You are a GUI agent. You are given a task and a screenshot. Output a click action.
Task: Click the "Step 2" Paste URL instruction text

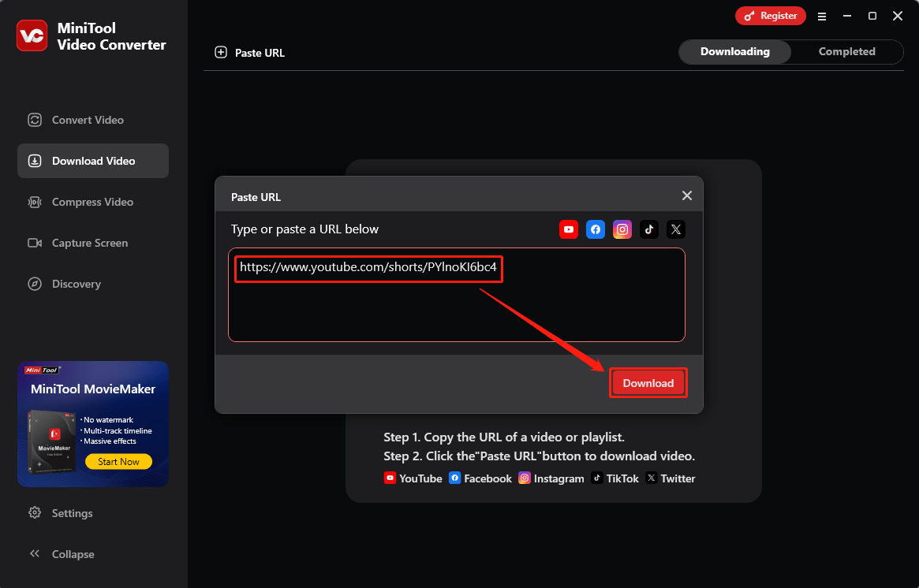(540, 456)
